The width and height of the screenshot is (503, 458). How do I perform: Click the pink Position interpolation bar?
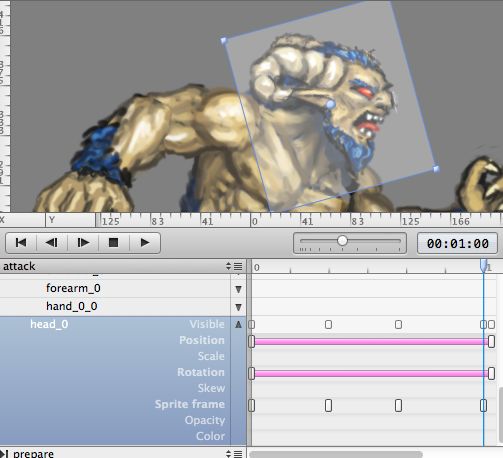pos(371,342)
